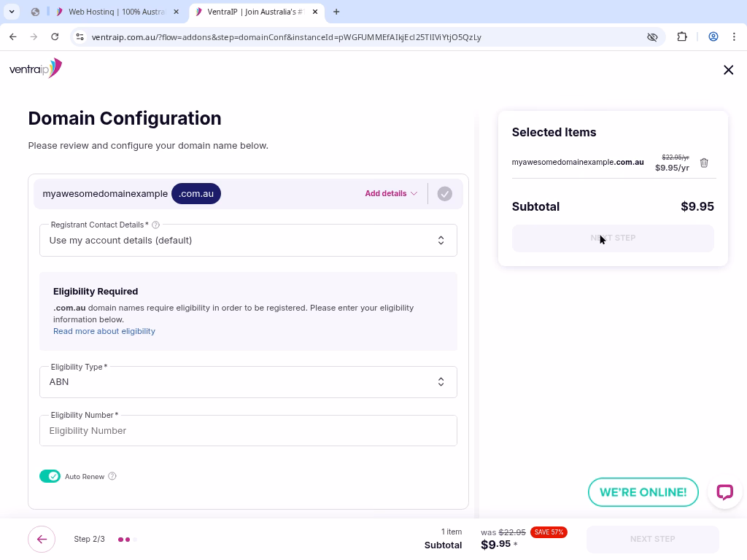Reload the page in browser
The image size is (747, 560).
[x=55, y=36]
